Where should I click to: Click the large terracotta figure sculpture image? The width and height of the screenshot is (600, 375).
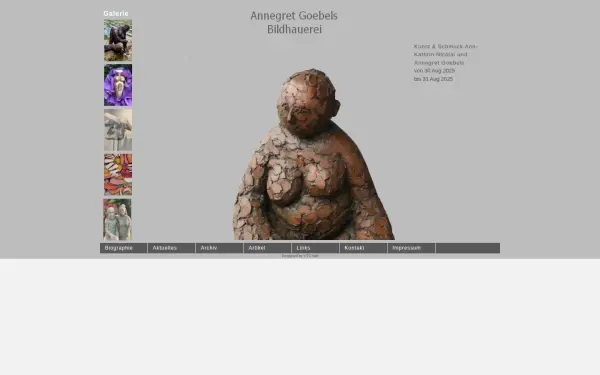(x=314, y=154)
